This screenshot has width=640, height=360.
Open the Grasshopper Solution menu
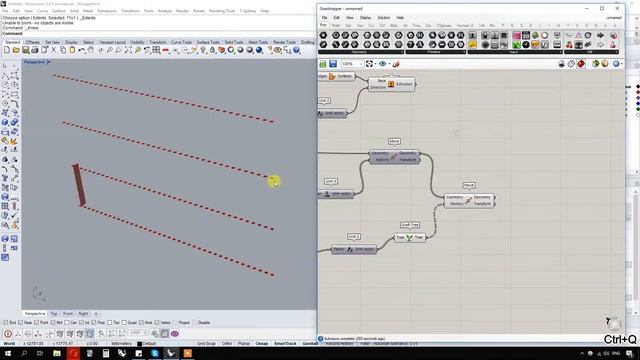(x=384, y=18)
